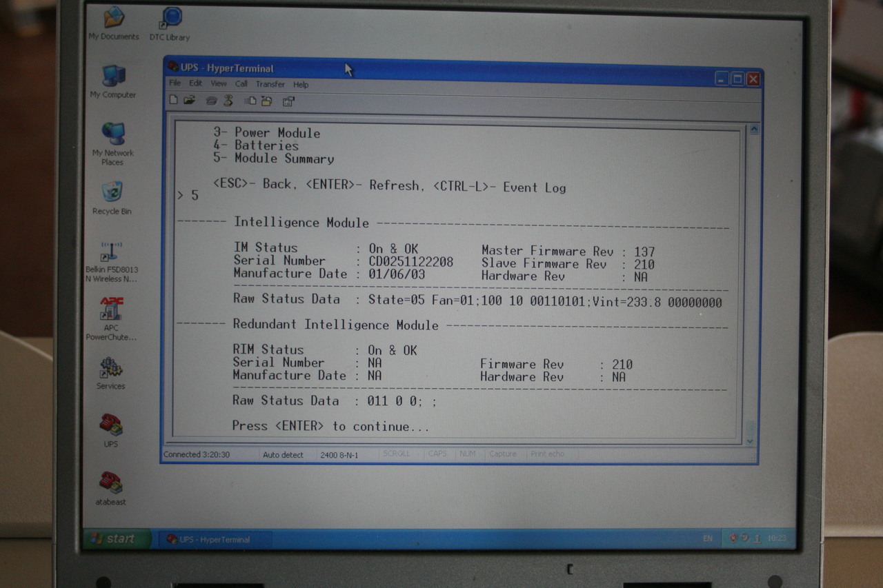The width and height of the screenshot is (883, 588).
Task: Click the Manufacture Date value 01/06/03
Action: click(x=397, y=274)
